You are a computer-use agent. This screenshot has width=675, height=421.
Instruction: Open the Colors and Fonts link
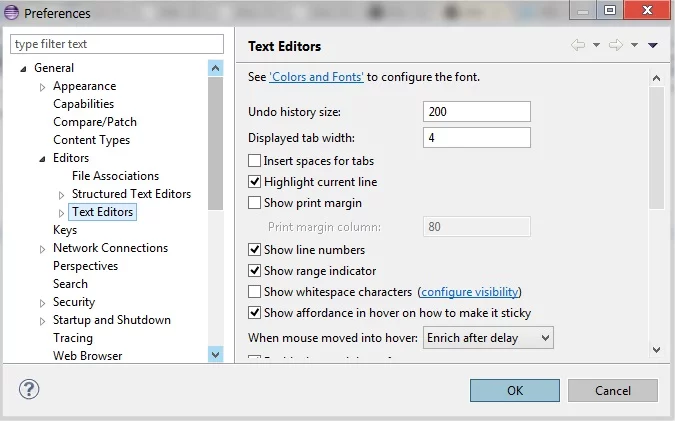tap(316, 77)
